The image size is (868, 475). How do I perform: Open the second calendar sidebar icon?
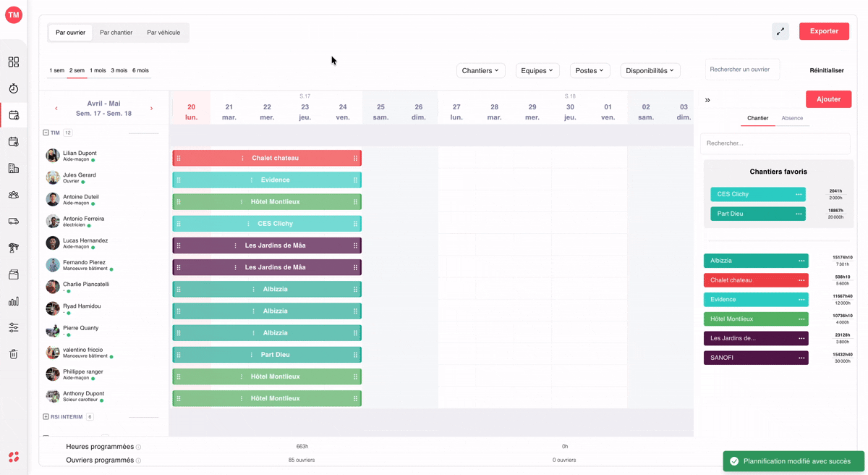click(x=14, y=142)
